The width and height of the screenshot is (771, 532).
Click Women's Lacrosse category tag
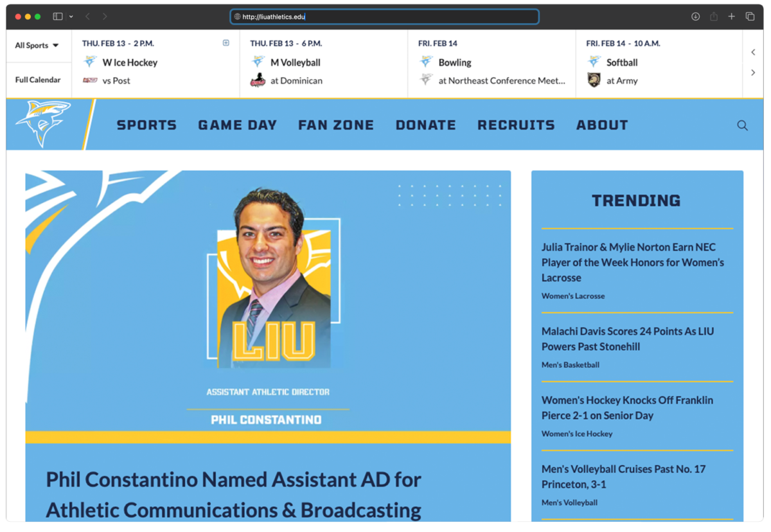pos(573,296)
